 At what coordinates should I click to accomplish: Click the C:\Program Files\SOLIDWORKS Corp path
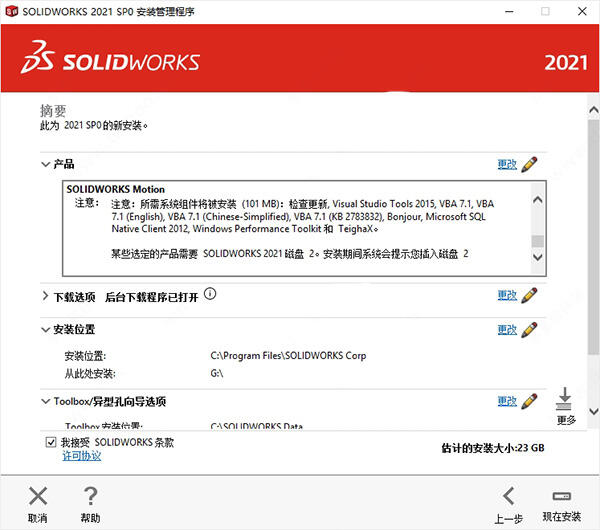[x=288, y=356]
